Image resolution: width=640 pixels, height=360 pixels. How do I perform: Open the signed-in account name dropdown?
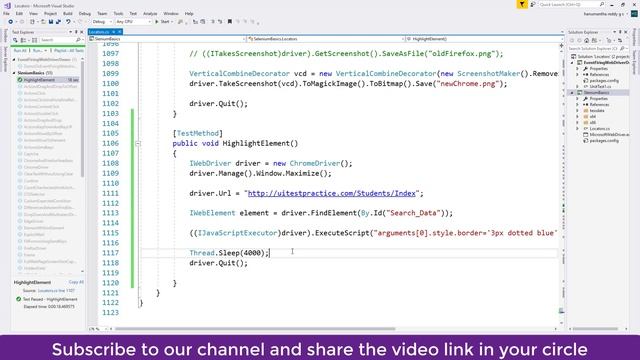[x=605, y=14]
